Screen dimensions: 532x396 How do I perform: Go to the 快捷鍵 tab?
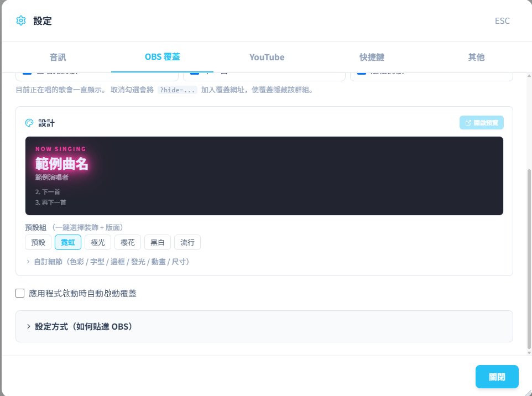pyautogui.click(x=372, y=57)
